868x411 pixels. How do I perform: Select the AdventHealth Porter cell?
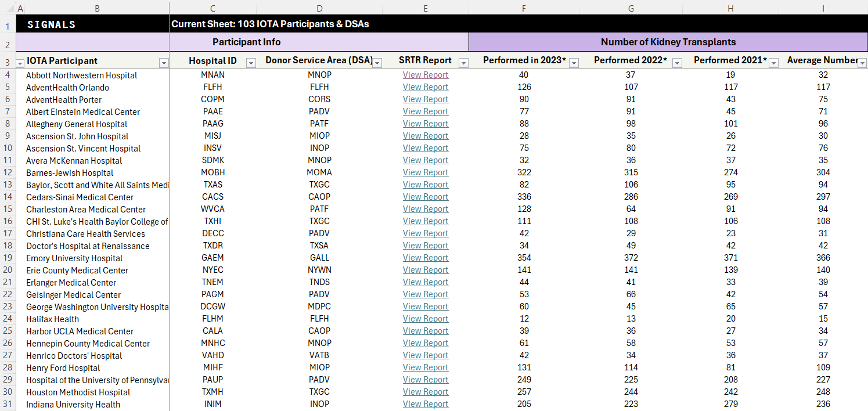tap(97, 100)
